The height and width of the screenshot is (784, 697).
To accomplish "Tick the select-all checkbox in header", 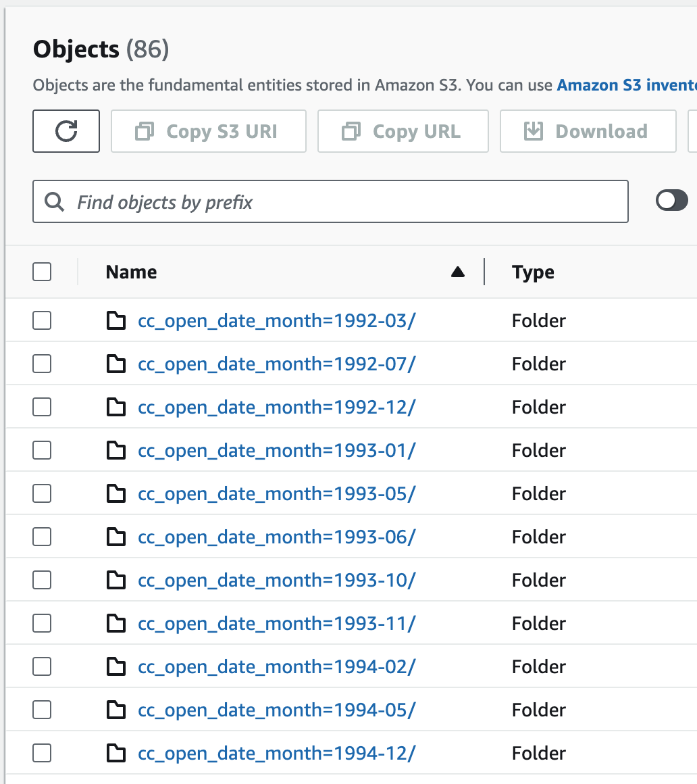I will click(42, 272).
